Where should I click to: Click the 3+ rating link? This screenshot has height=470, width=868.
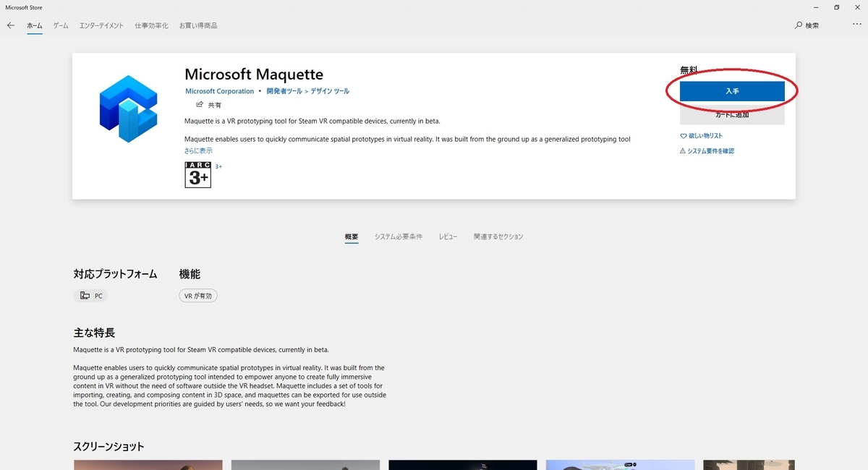point(218,166)
